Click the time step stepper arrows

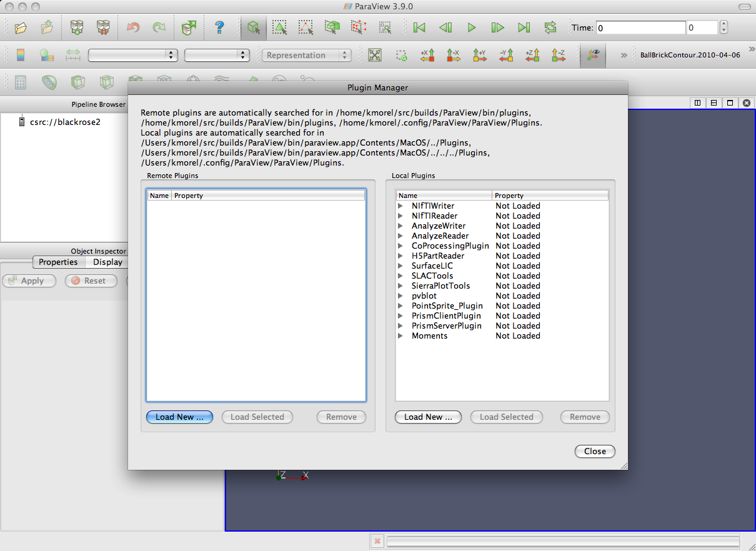724,27
